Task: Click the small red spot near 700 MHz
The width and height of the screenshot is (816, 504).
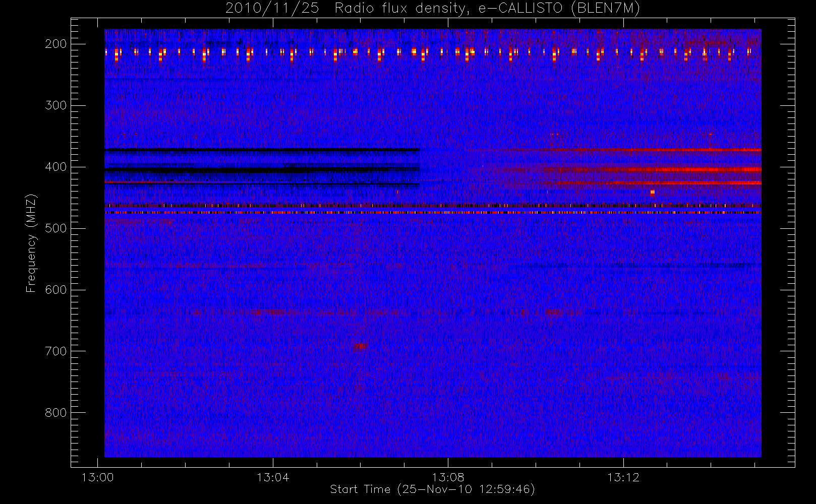Action: 360,346
